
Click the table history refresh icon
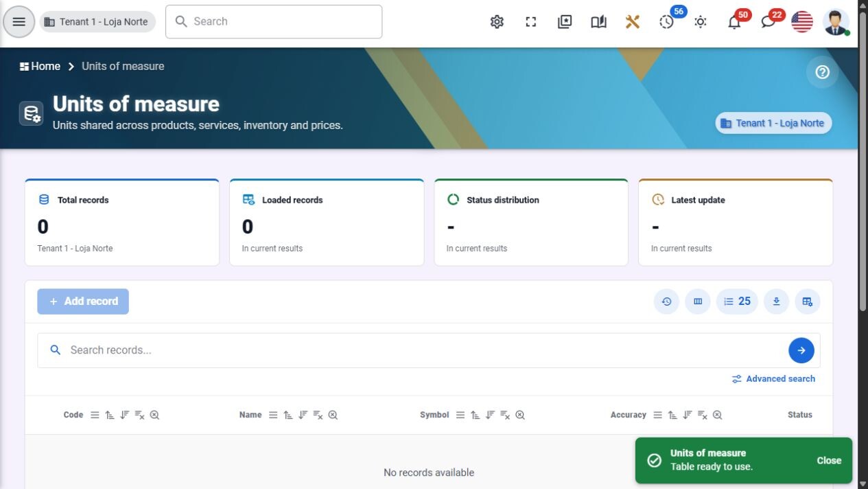point(666,302)
